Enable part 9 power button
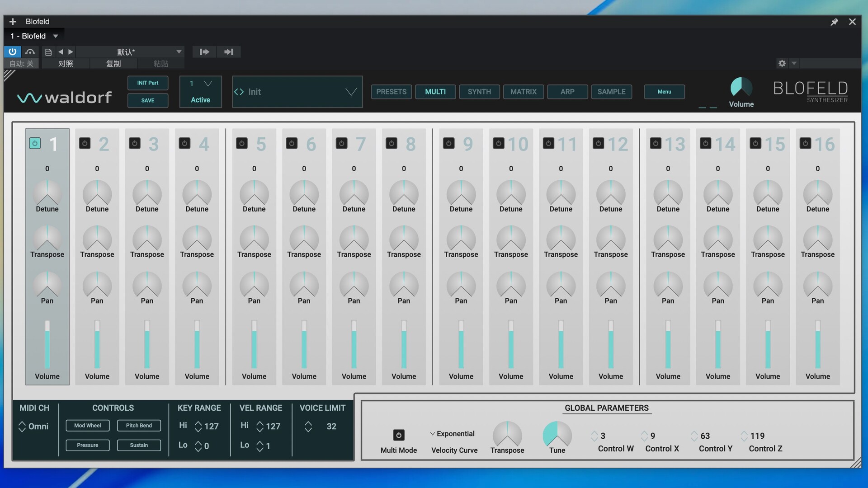 448,143
